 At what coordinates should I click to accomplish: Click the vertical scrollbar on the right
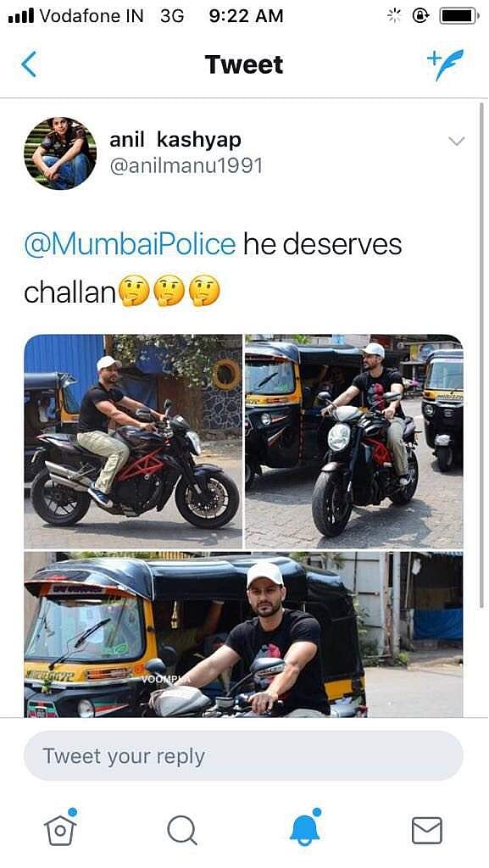click(x=481, y=354)
